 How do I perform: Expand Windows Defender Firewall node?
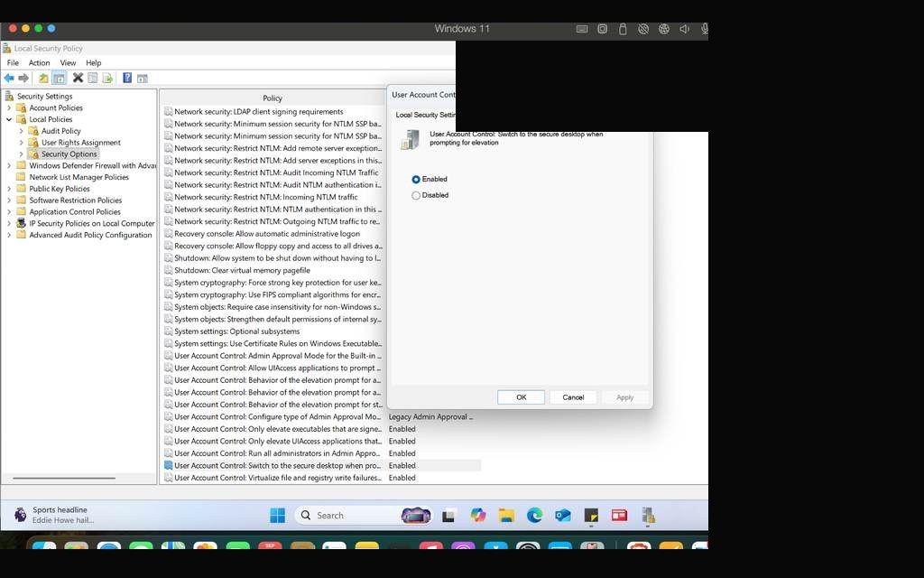coord(9,166)
